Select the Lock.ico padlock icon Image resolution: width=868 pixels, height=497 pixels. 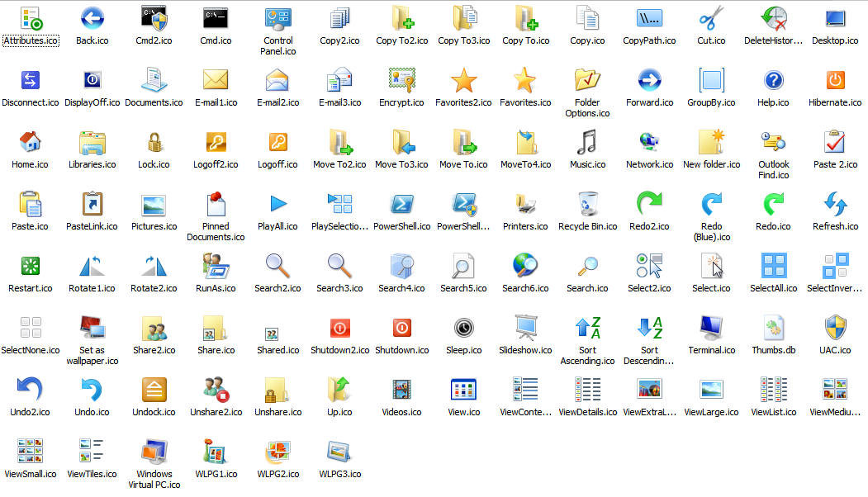click(154, 143)
